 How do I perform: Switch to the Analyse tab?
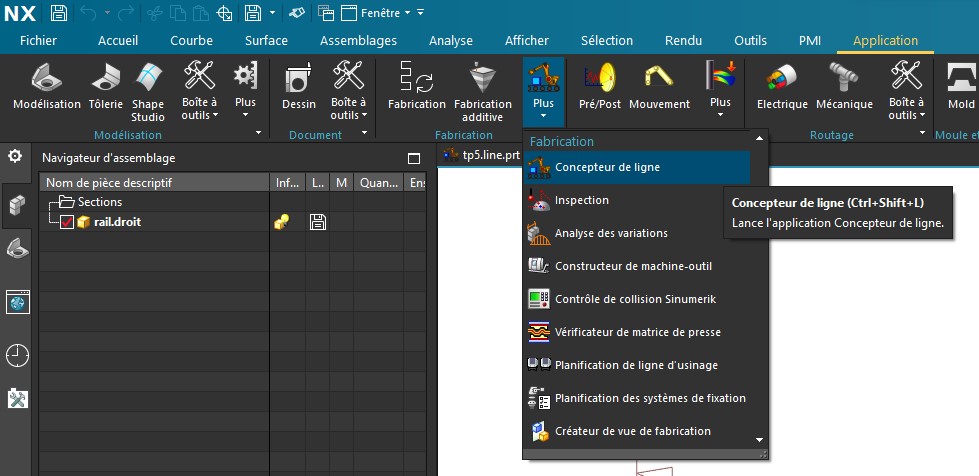[x=451, y=41]
